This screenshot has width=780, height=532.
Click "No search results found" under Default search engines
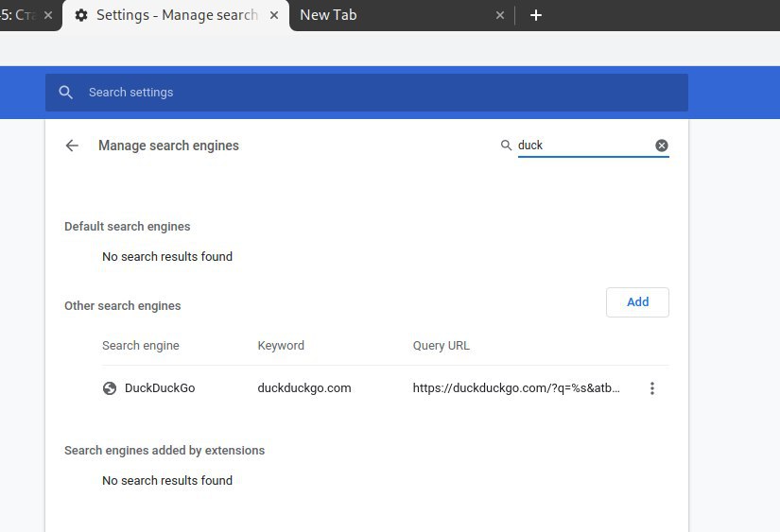click(167, 257)
